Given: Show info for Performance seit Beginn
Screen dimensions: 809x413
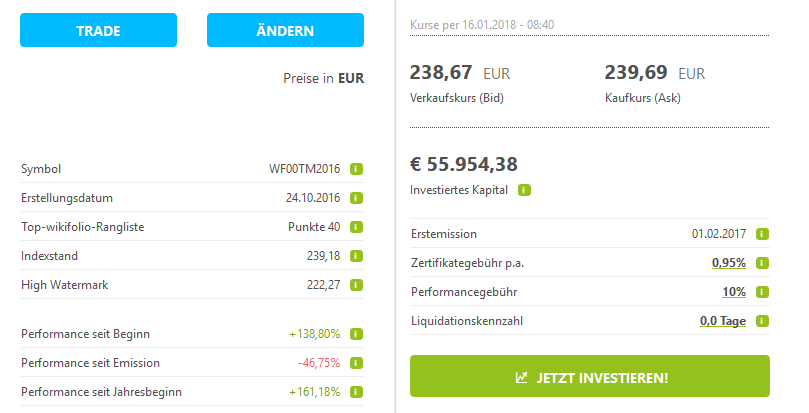Looking at the screenshot, I should click(x=356, y=334).
